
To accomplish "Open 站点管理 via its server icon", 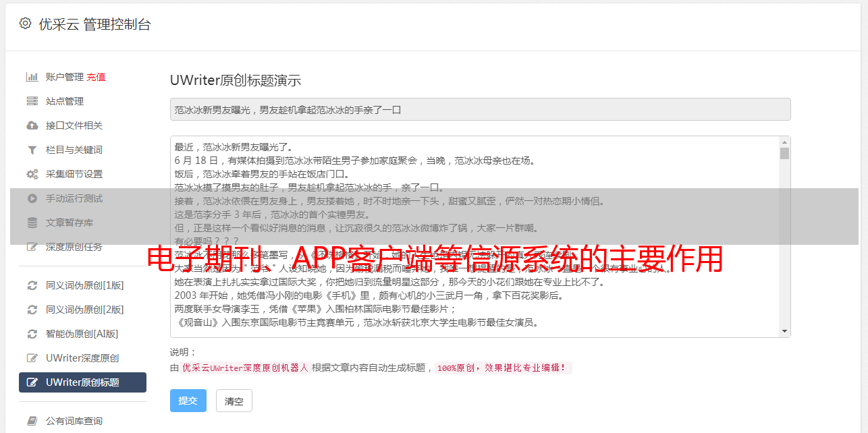I will point(32,101).
